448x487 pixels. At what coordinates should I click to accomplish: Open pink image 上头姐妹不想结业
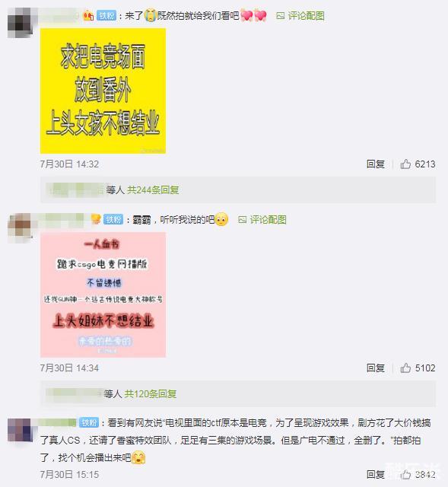[x=103, y=294]
